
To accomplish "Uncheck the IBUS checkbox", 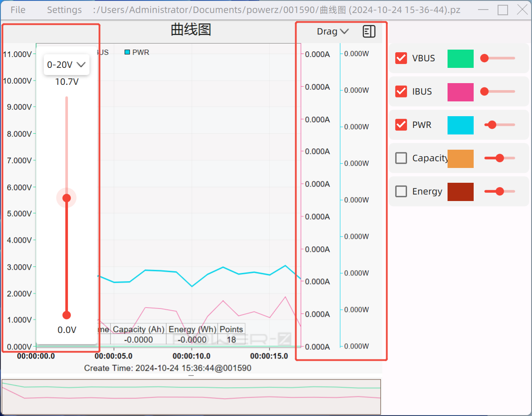I will click(x=401, y=91).
